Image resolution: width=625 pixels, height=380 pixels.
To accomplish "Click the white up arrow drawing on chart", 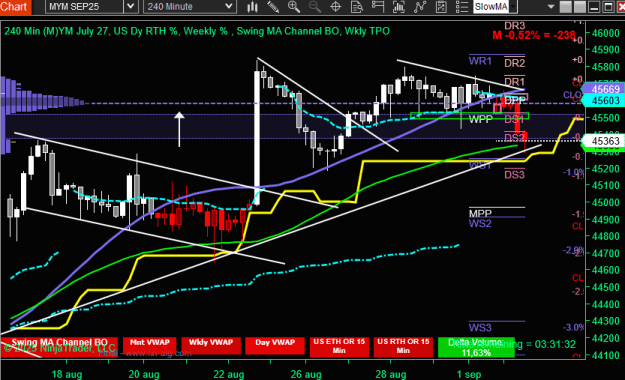I will pyautogui.click(x=179, y=129).
